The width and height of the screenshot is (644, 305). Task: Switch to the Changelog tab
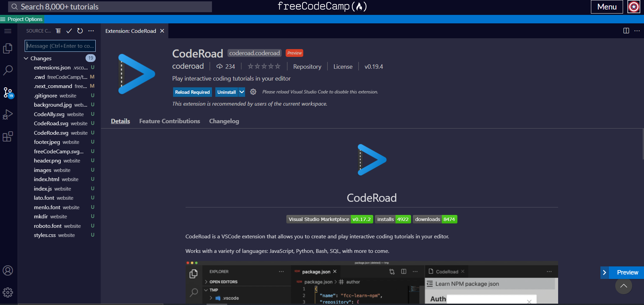point(224,121)
